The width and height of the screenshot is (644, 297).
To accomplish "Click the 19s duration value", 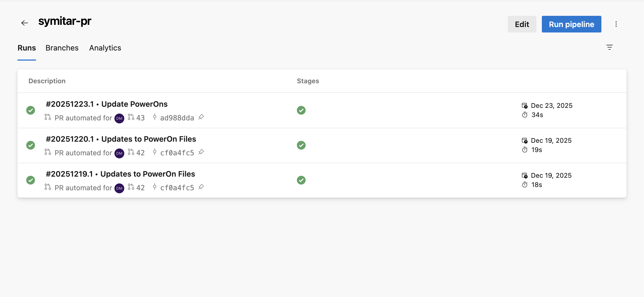I will (x=537, y=150).
